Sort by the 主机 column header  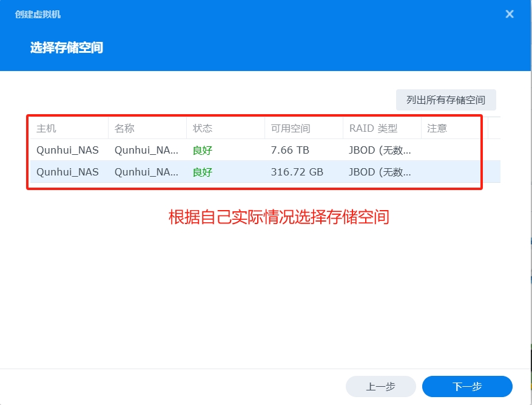coord(69,128)
